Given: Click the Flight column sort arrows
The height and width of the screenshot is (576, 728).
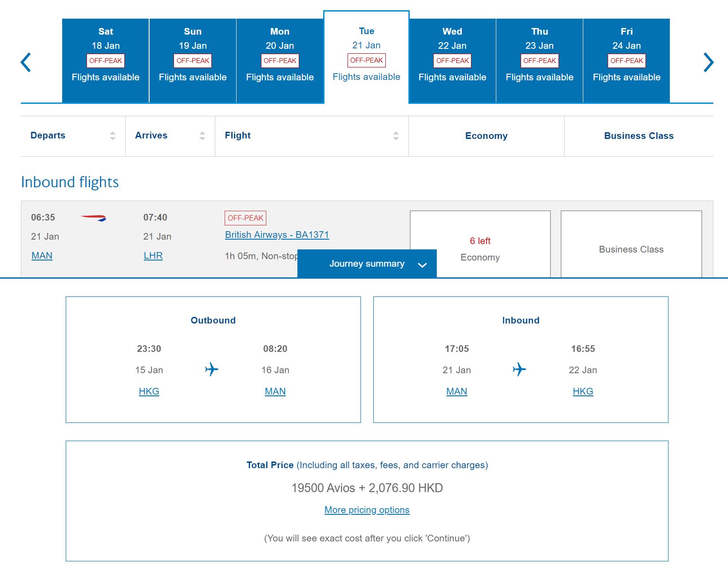Looking at the screenshot, I should [396, 136].
